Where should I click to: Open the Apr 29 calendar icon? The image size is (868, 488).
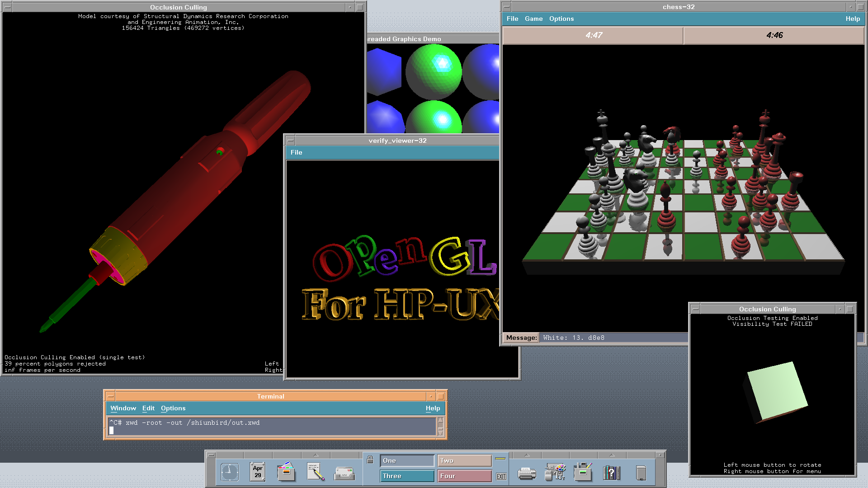(258, 472)
